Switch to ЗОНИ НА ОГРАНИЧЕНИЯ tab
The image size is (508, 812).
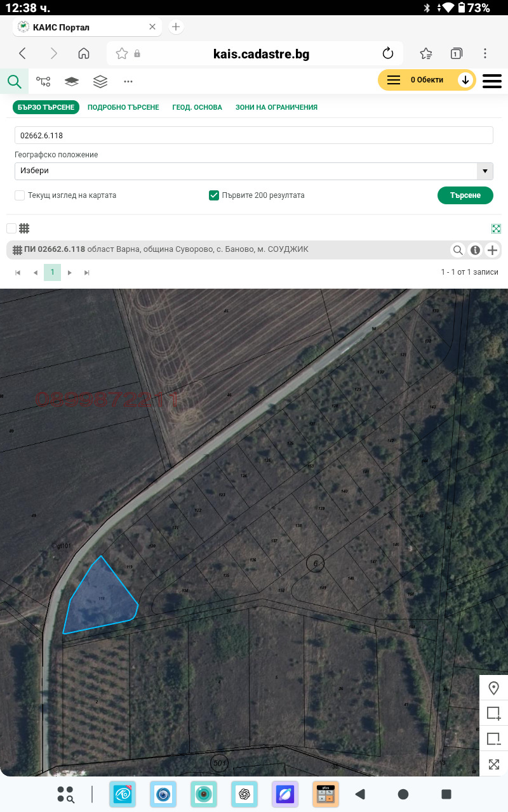[276, 107]
